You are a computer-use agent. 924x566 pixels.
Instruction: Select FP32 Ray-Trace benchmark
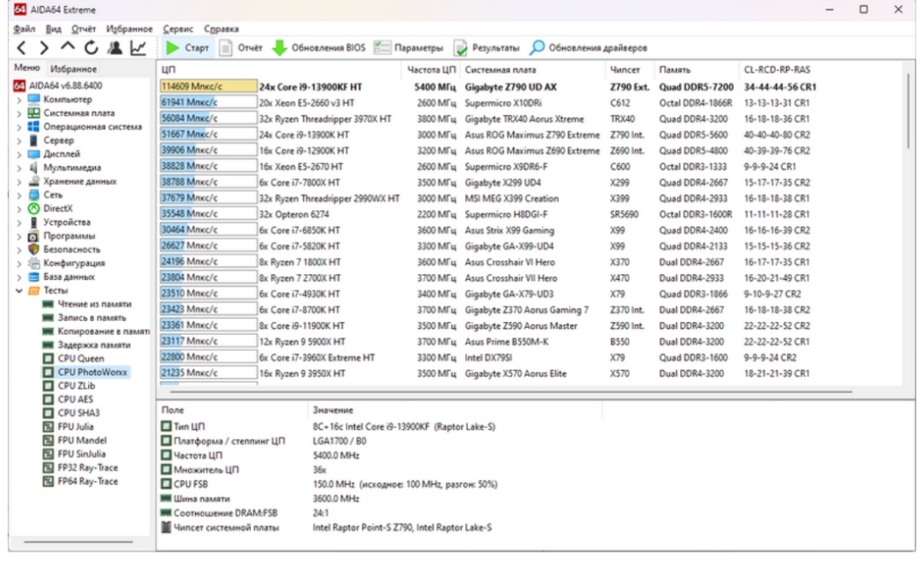(80, 468)
